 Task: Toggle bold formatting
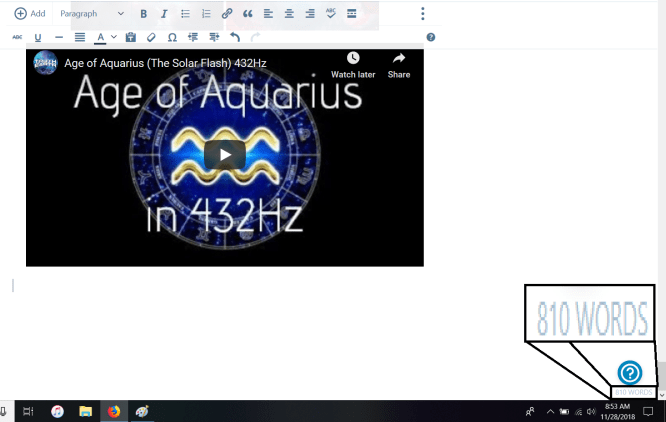(143, 14)
